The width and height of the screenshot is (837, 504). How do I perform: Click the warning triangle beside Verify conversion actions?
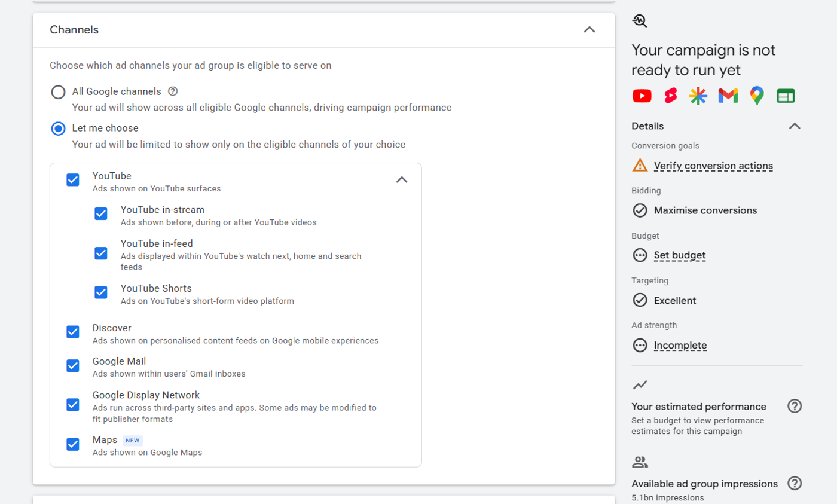tap(640, 165)
